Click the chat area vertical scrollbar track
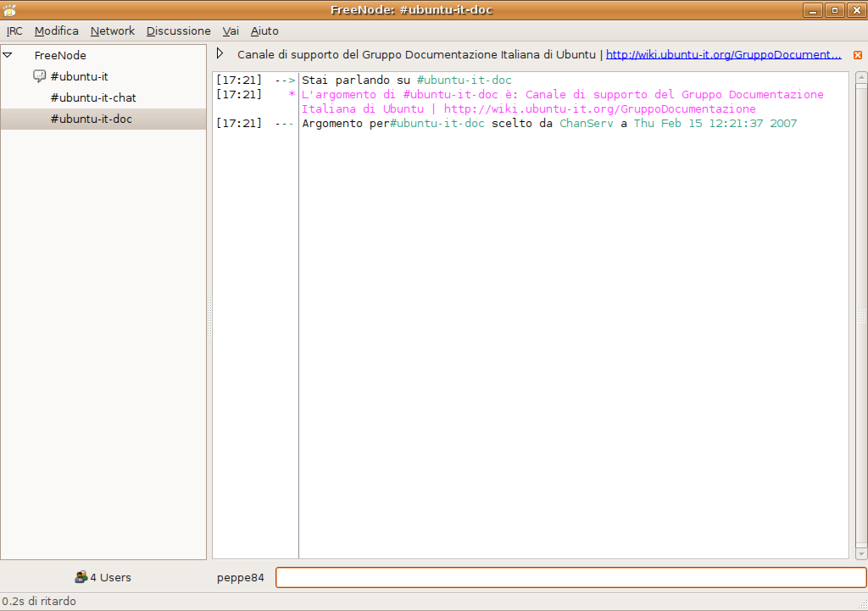Screen dimensions: 868x611 tap(861, 314)
